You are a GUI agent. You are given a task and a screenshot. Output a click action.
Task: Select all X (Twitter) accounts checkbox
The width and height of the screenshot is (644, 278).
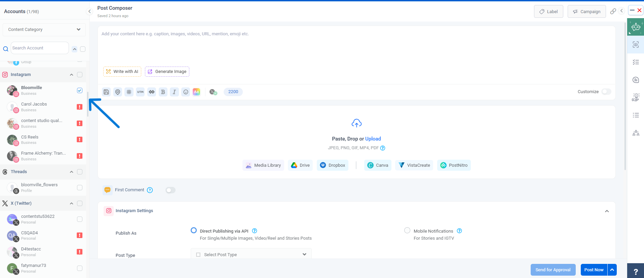[x=80, y=203]
